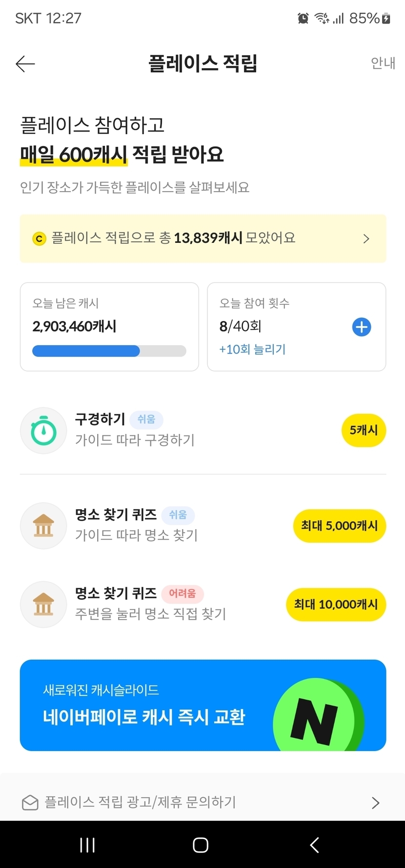Expand 광고/제휴 문의하기 chevron

click(375, 803)
